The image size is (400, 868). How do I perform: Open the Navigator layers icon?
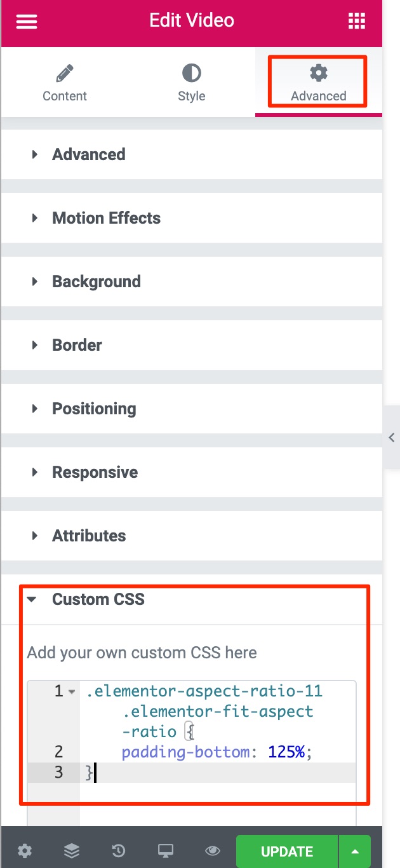72,851
